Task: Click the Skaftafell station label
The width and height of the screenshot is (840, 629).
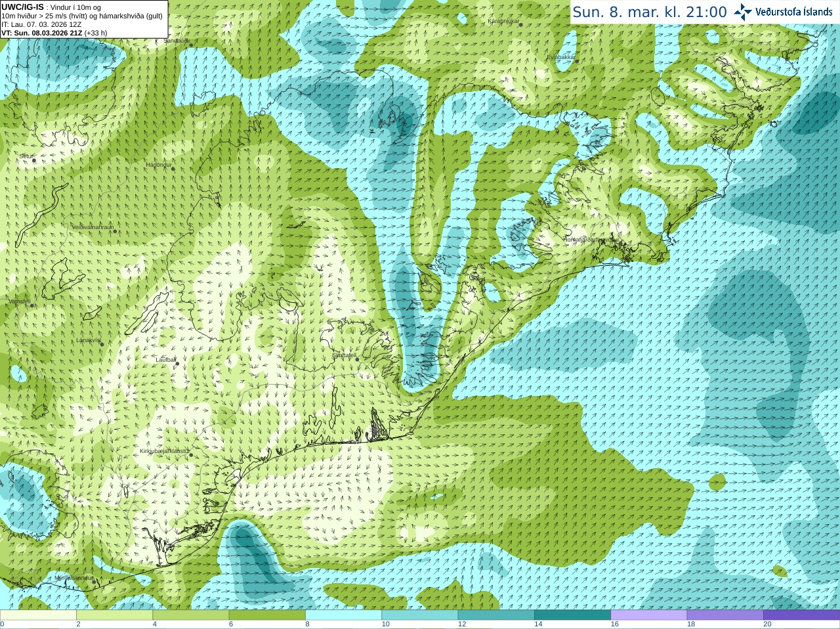Action: [344, 355]
